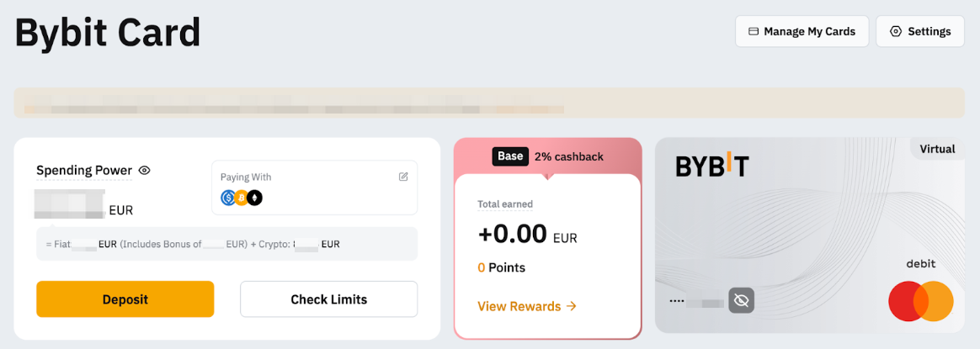Screen dimensions: 980x349
Task: Click the Mastercard logo
Action: click(x=920, y=301)
